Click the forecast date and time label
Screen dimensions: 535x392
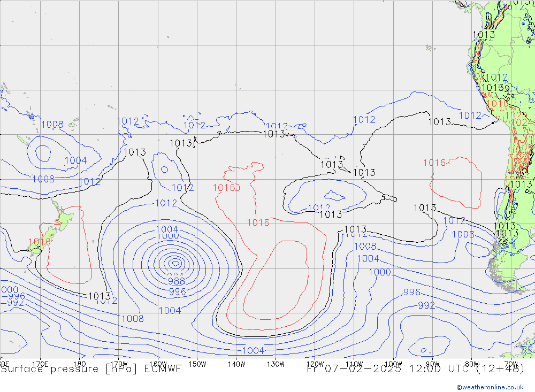tap(415, 368)
